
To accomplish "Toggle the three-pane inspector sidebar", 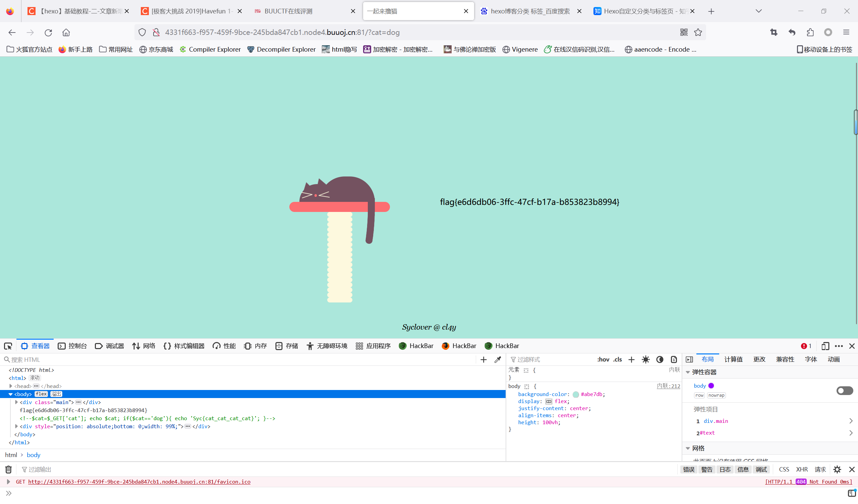I will 689,359.
